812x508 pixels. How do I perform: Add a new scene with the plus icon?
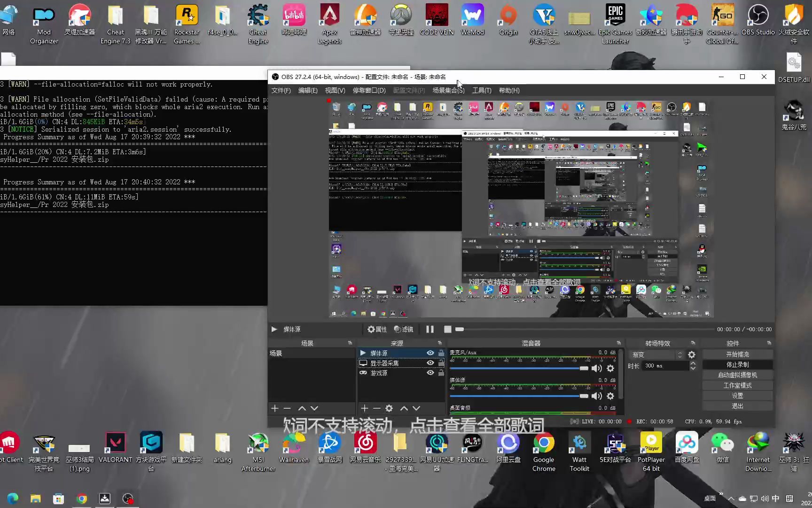pos(275,408)
